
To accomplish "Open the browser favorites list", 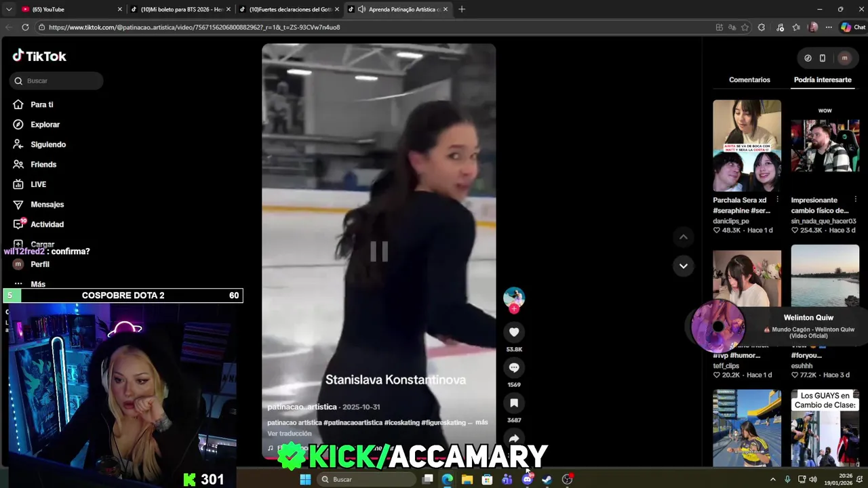I will (x=796, y=27).
